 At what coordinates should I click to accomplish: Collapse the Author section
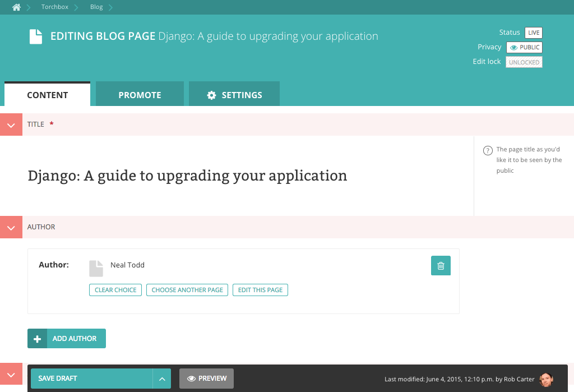(11, 228)
